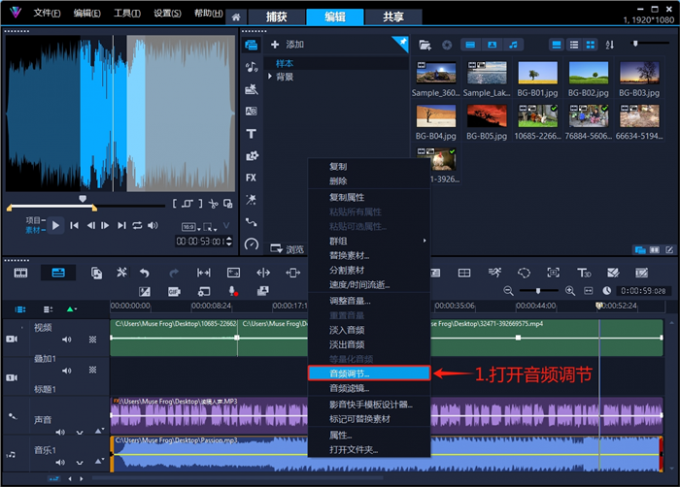
Task: Open the title (T) library icon
Action: (251, 134)
